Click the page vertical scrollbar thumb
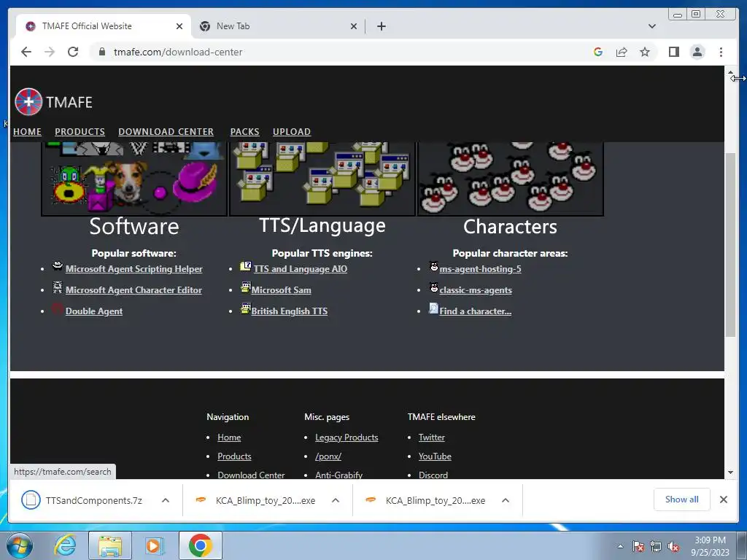Viewport: 747px width, 560px height. tap(730, 245)
